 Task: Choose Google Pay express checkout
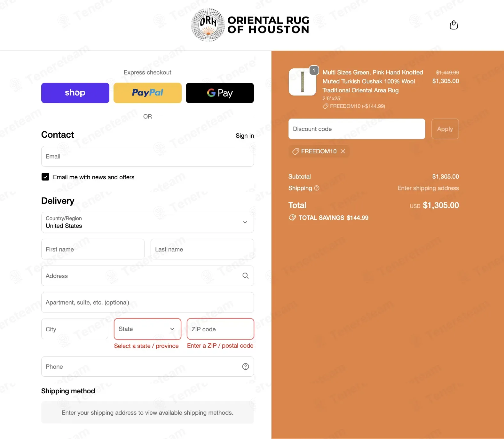click(220, 93)
